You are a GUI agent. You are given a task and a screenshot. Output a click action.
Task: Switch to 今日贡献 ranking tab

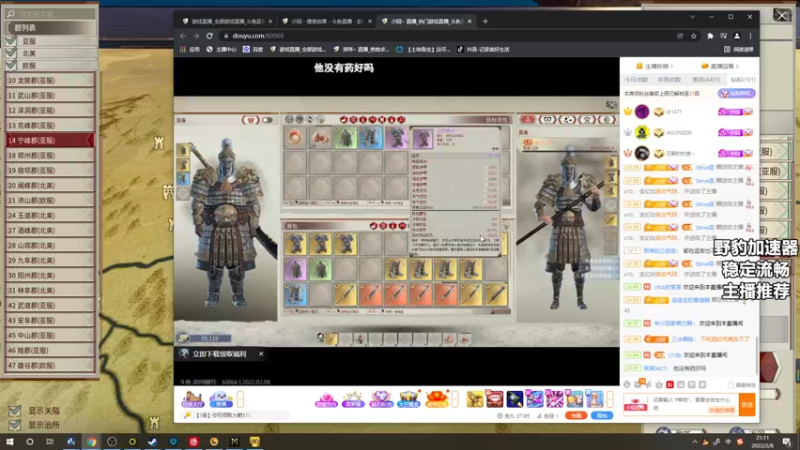tap(636, 80)
